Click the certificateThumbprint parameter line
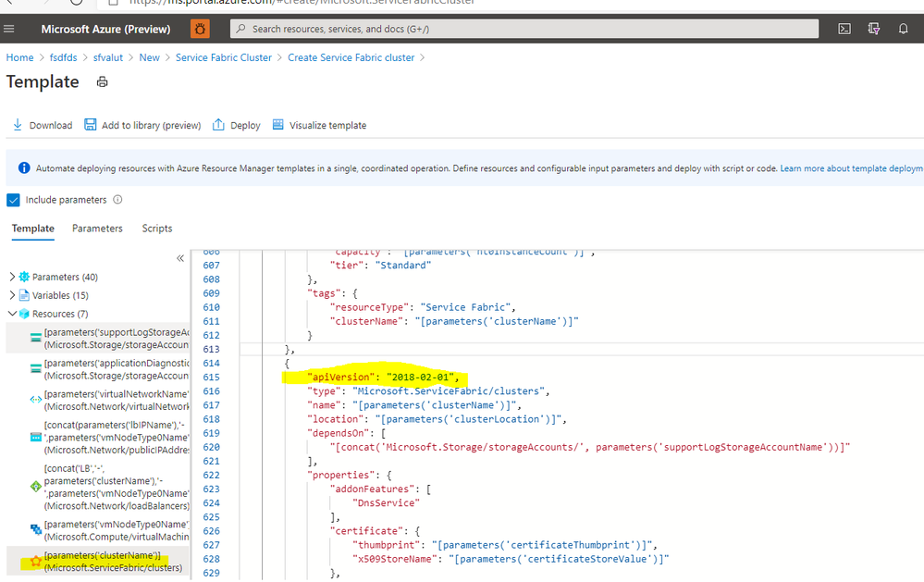This screenshot has height=582, width=924. (504, 545)
